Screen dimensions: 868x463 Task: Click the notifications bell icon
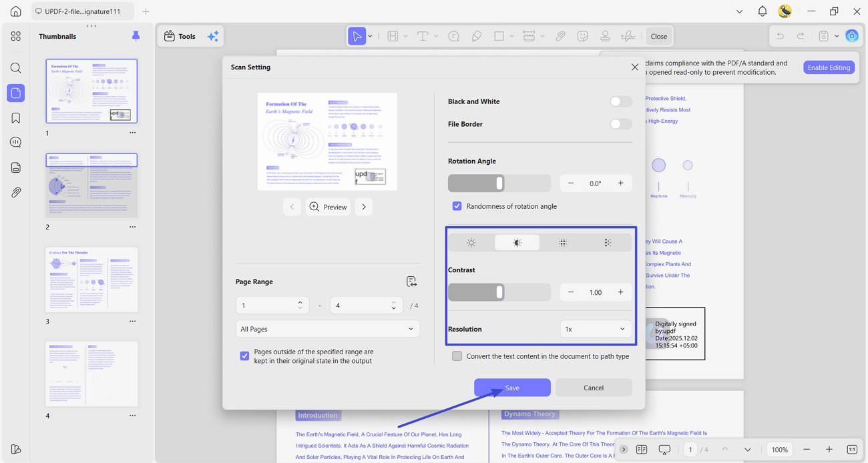point(762,11)
